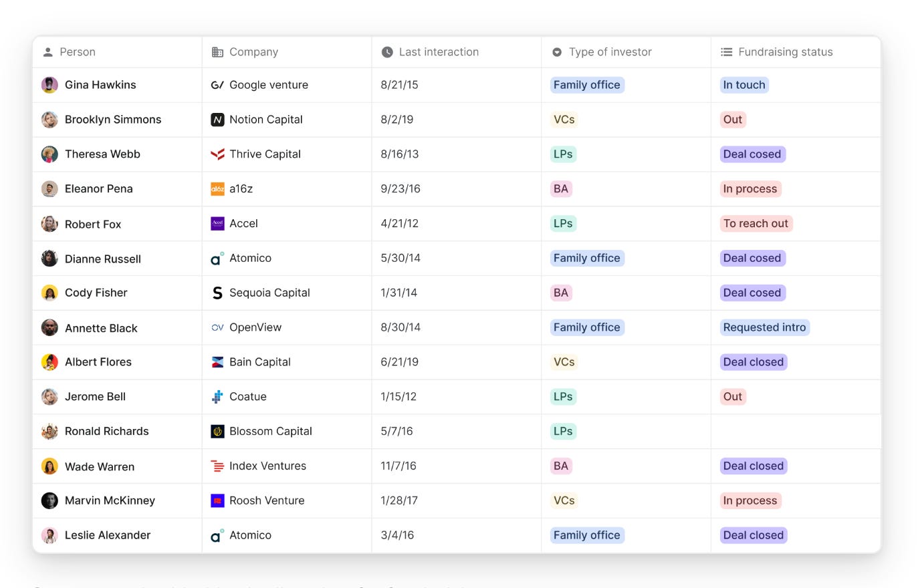The width and height of the screenshot is (920, 588).
Task: Open the Requested intro status tag
Action: coord(765,327)
